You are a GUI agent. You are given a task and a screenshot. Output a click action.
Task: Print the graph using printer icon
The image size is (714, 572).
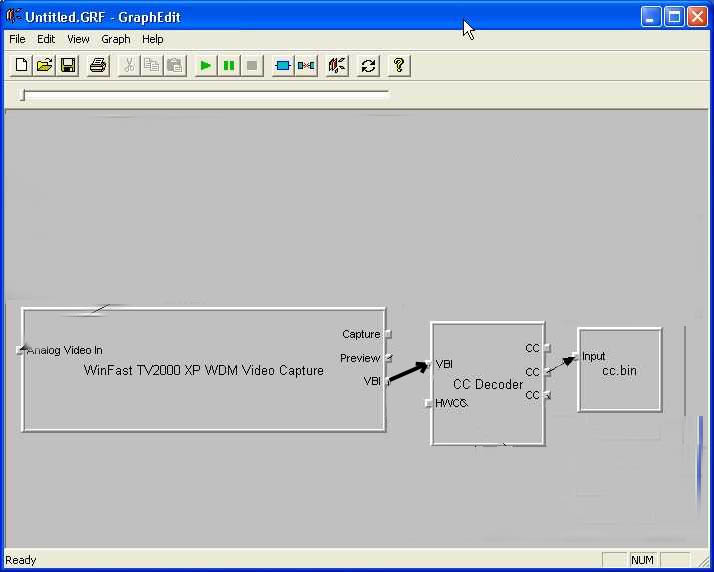[x=98, y=66]
